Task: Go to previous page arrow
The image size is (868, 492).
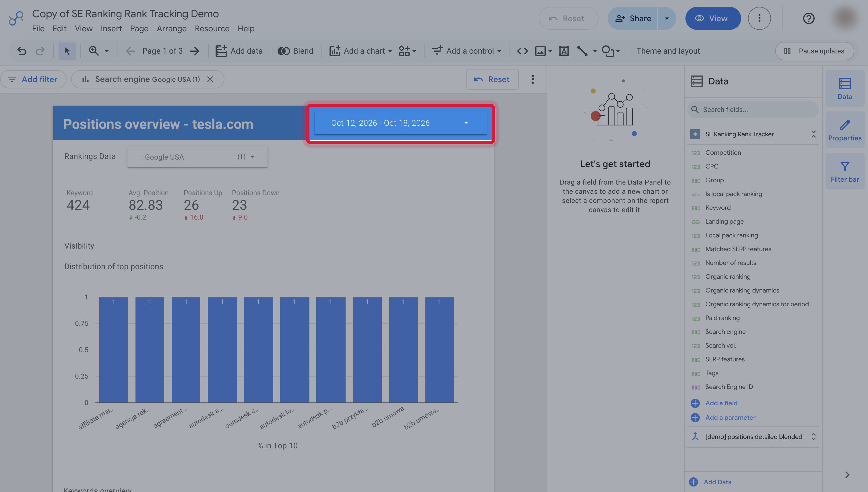Action: coord(130,51)
